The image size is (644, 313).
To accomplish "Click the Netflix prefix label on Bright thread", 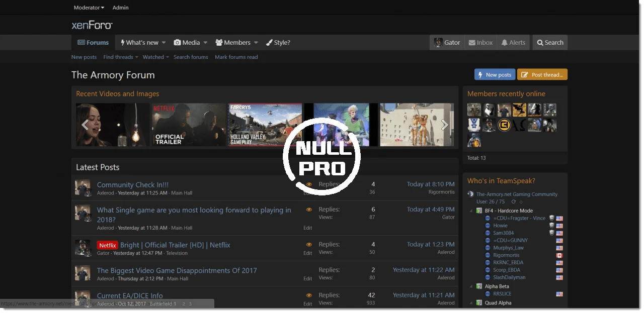I will tap(107, 245).
